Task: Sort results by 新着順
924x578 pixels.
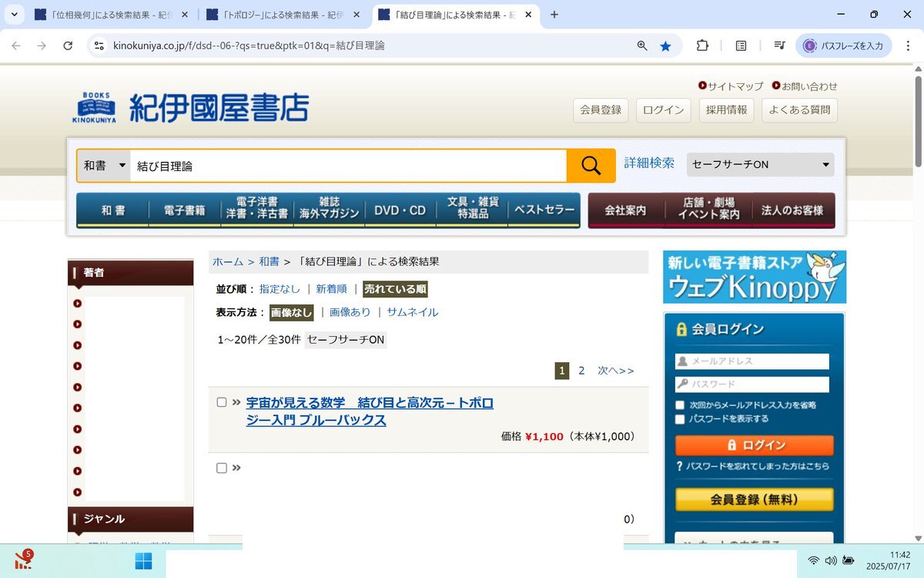Action: pos(331,289)
